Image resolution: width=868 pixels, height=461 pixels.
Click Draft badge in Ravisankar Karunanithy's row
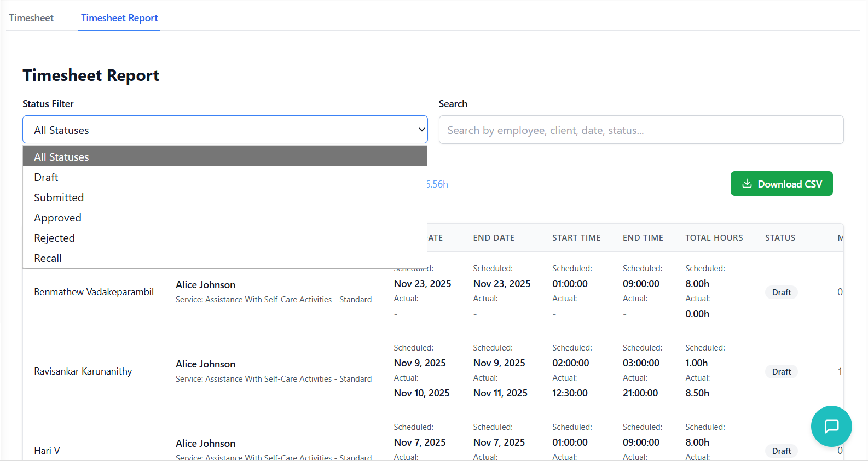coord(781,372)
